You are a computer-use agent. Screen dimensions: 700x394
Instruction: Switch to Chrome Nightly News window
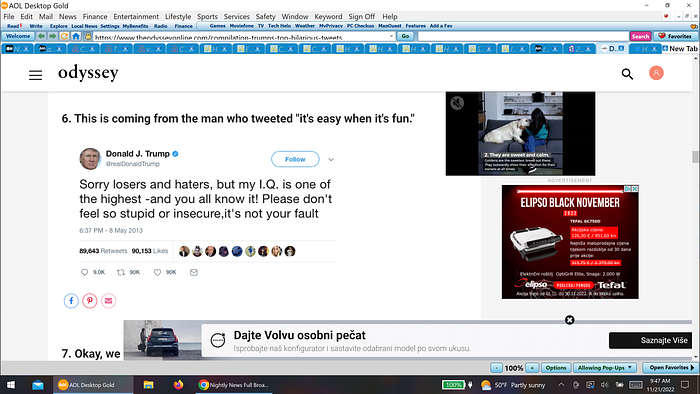(x=234, y=385)
